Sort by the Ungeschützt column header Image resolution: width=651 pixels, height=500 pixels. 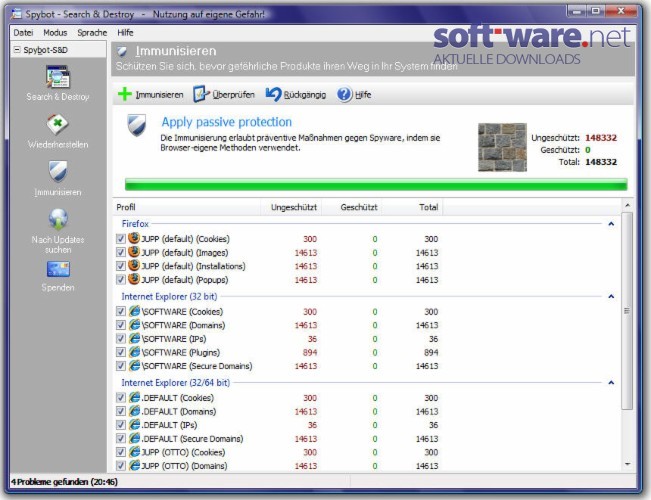point(291,207)
